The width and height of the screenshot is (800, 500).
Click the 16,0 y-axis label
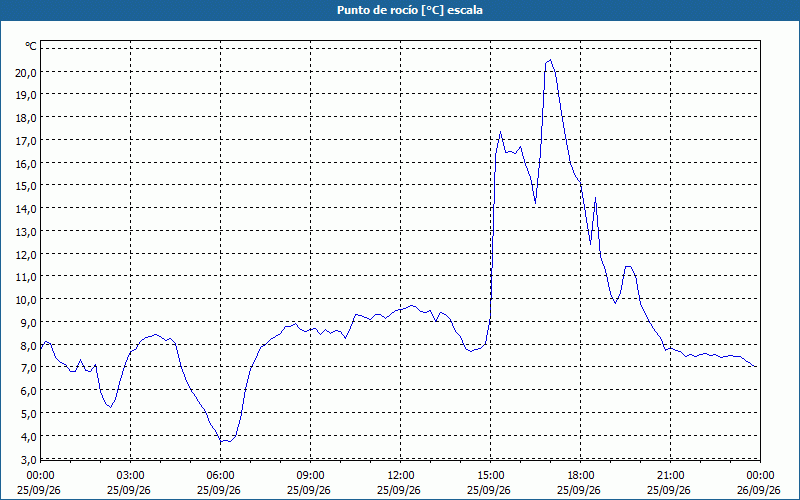pyautogui.click(x=26, y=163)
